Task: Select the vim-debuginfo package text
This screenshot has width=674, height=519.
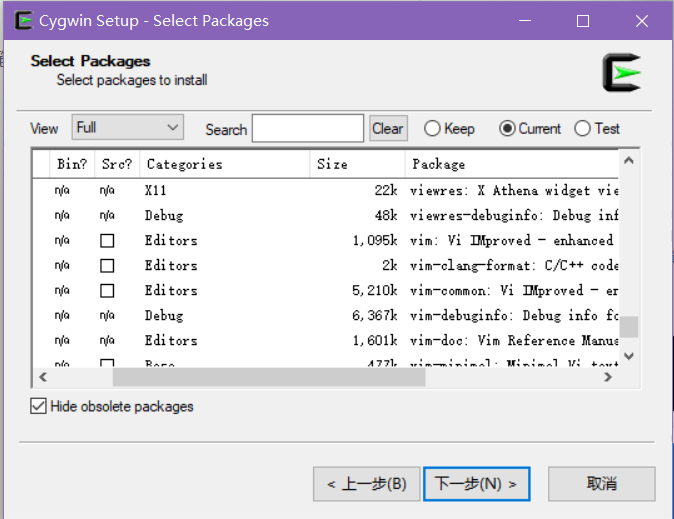Action: [x=514, y=316]
